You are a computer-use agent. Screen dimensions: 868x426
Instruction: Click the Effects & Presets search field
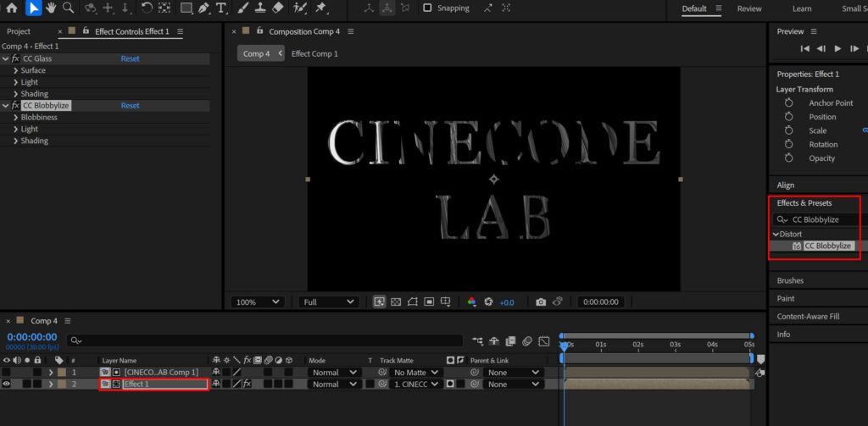tap(821, 219)
